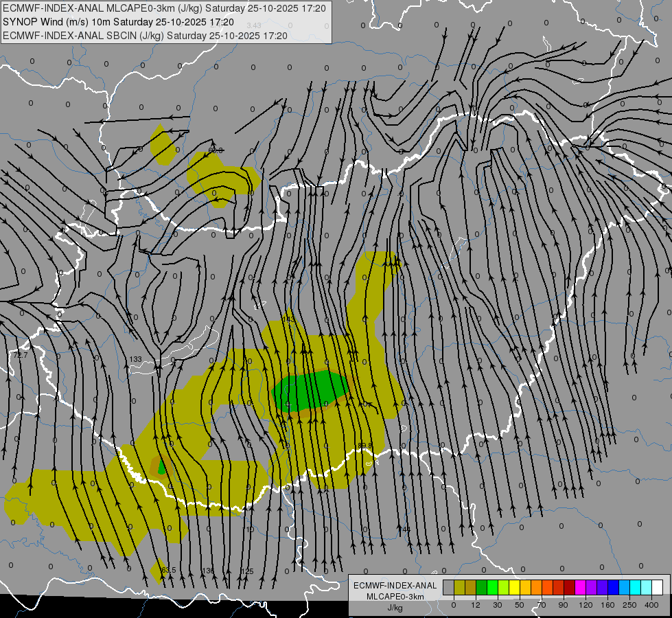Click the map value 125
The image size is (672, 618).
click(x=247, y=571)
